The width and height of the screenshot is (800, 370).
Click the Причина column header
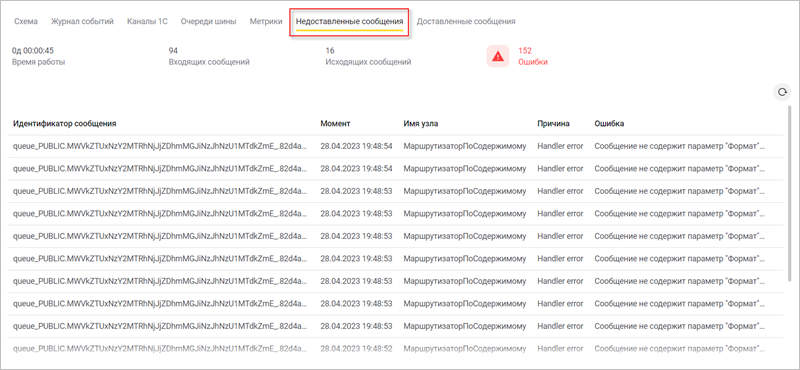pos(554,124)
